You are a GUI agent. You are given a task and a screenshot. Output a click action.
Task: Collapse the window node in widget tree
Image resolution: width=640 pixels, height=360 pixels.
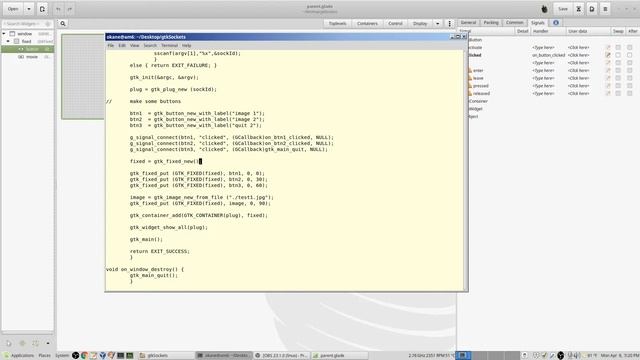click(4, 33)
